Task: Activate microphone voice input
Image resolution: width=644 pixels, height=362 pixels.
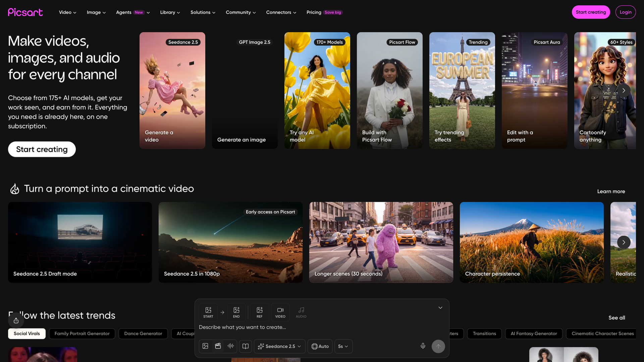Action: click(423, 346)
